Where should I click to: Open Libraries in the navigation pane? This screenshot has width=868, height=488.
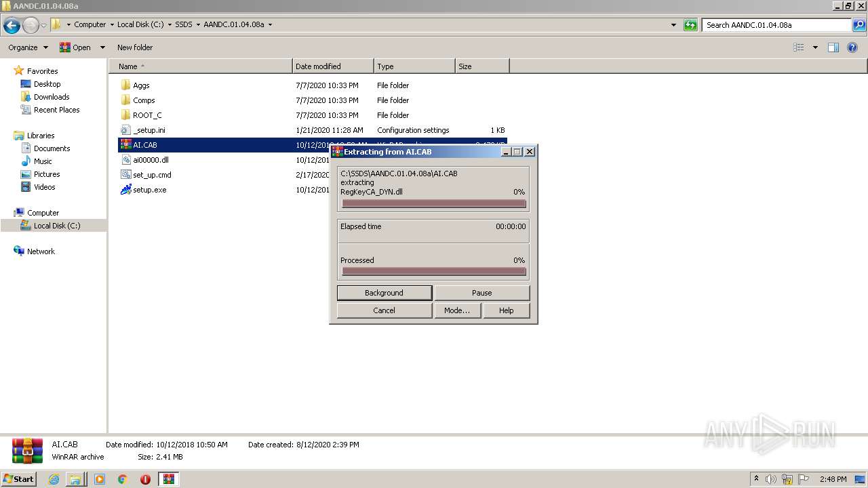click(41, 136)
